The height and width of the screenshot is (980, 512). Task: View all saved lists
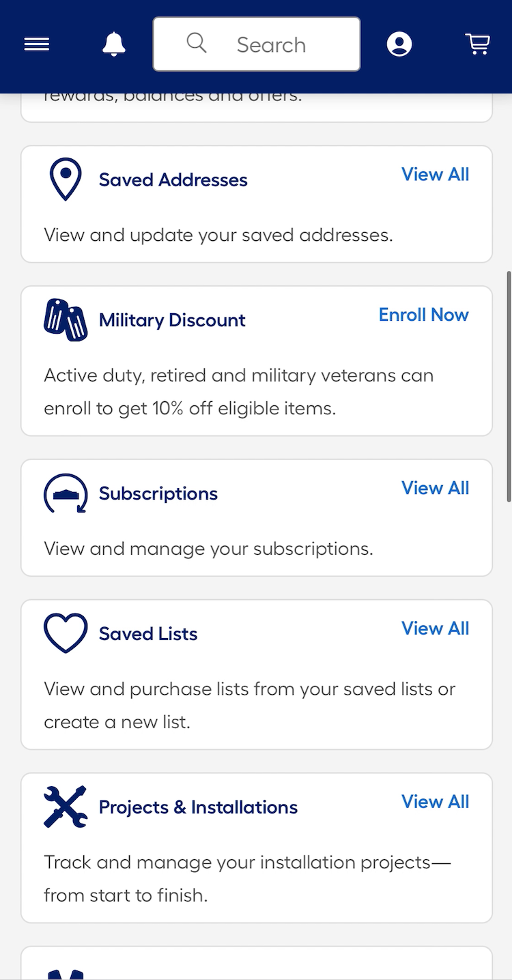pos(435,629)
